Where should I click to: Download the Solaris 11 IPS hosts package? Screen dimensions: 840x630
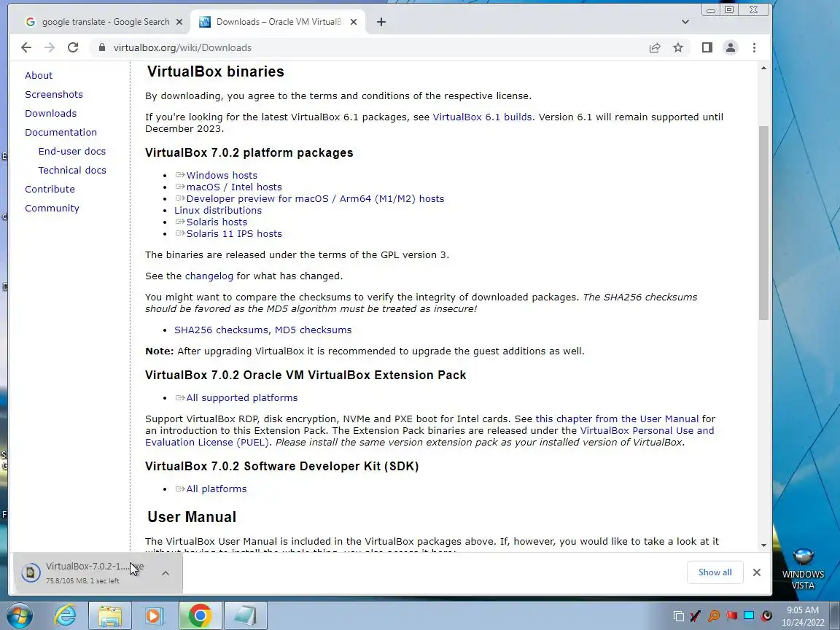(x=233, y=233)
